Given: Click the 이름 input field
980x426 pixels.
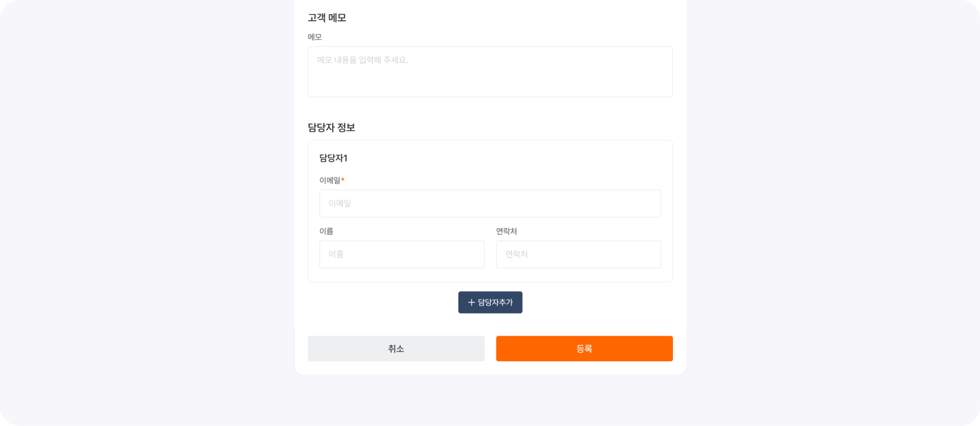Looking at the screenshot, I should coord(401,254).
